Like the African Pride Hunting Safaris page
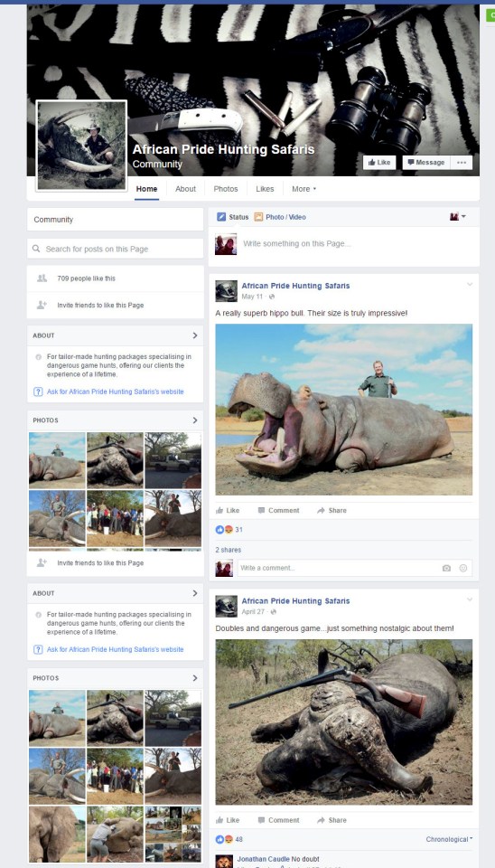The width and height of the screenshot is (495, 868). point(379,162)
